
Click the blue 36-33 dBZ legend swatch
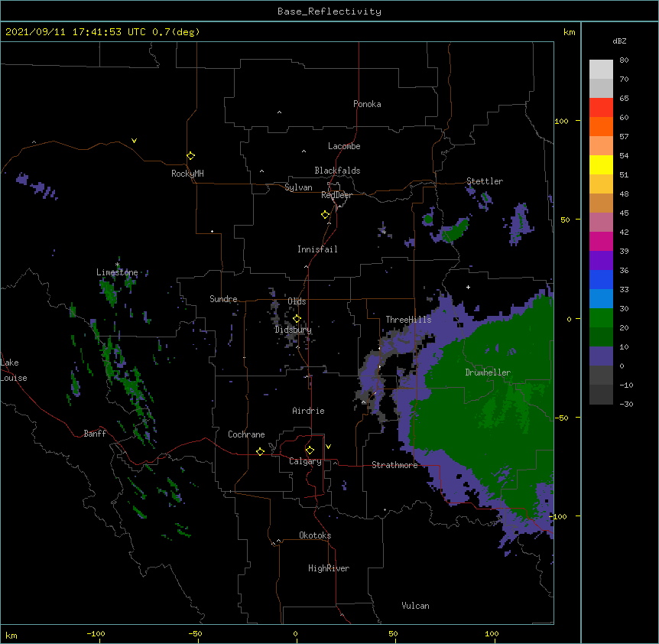click(x=601, y=279)
